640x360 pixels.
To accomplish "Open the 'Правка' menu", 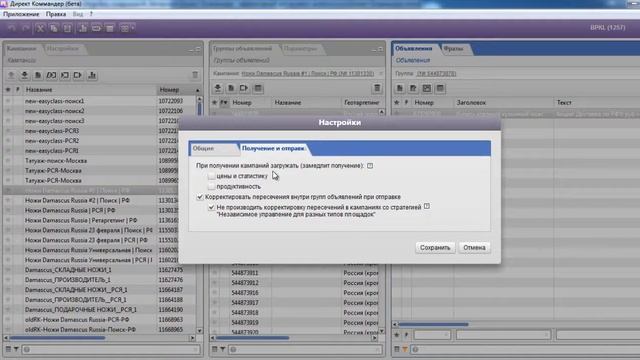I will click(x=56, y=14).
